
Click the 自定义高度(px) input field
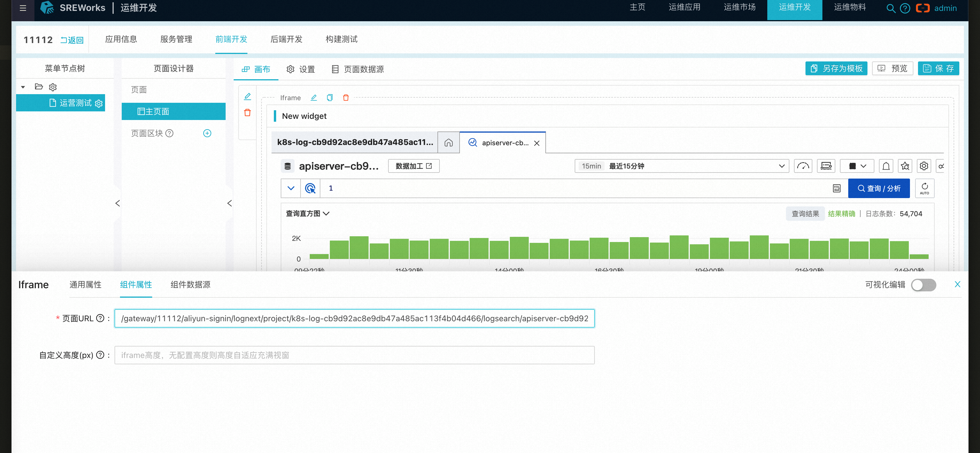(x=354, y=355)
